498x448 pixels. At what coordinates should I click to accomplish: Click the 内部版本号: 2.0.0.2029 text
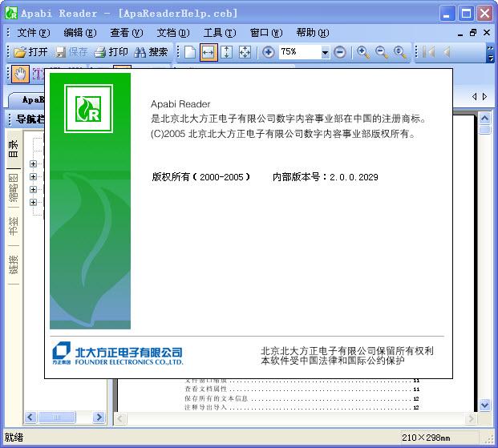point(326,177)
